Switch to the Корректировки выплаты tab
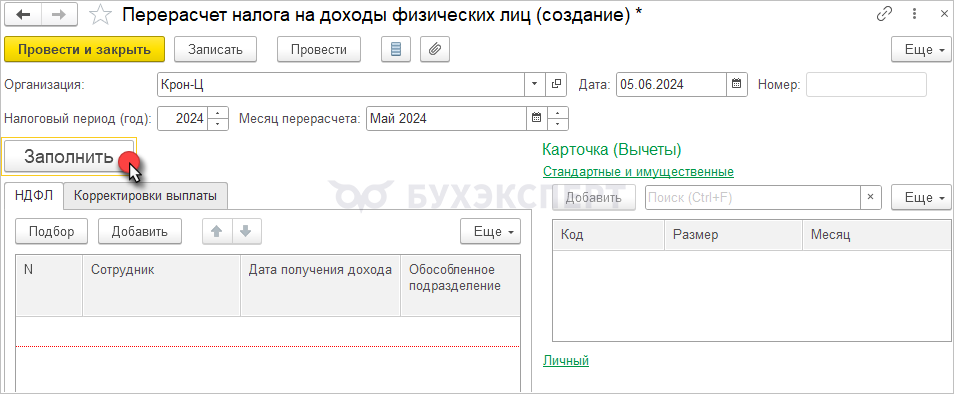 tap(145, 196)
